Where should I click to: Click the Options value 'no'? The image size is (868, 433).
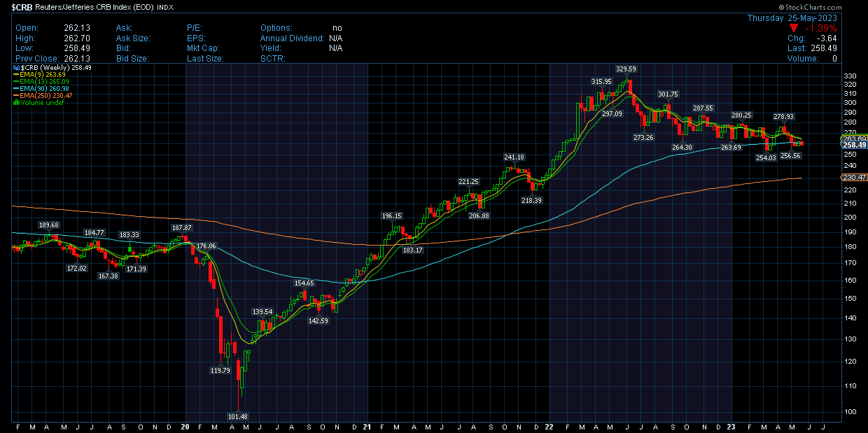pyautogui.click(x=337, y=28)
